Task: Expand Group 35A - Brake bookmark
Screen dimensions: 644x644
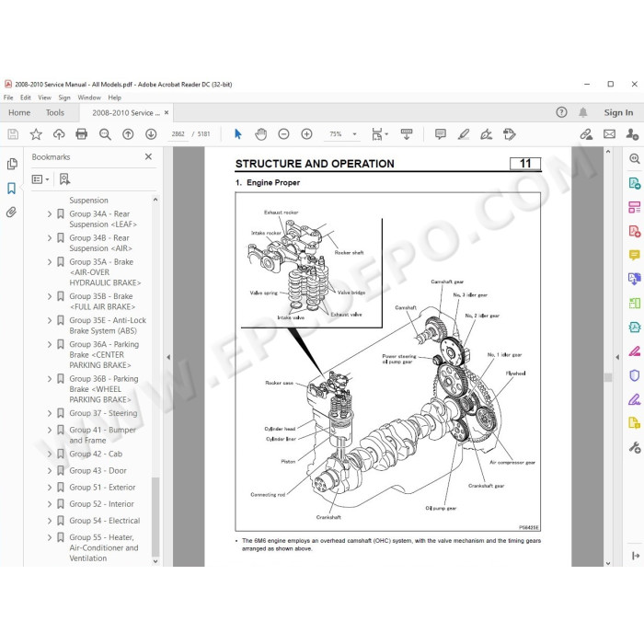Action: (x=50, y=262)
